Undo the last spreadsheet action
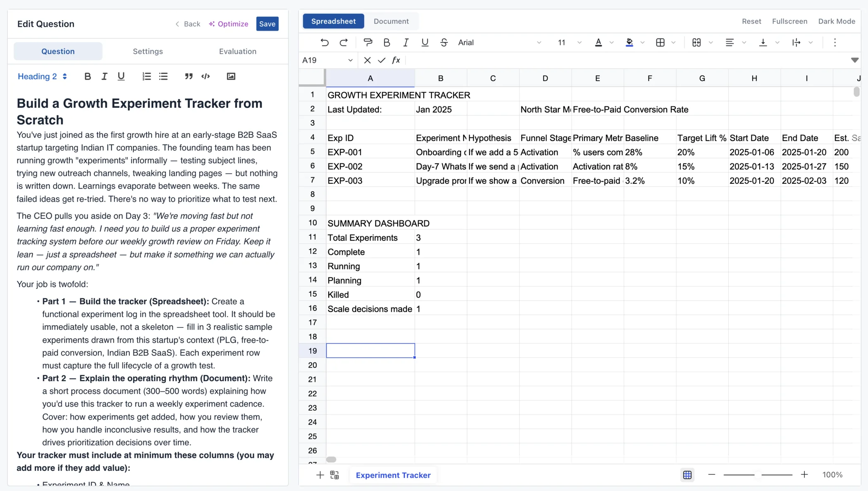Image resolution: width=868 pixels, height=491 pixels. tap(324, 43)
